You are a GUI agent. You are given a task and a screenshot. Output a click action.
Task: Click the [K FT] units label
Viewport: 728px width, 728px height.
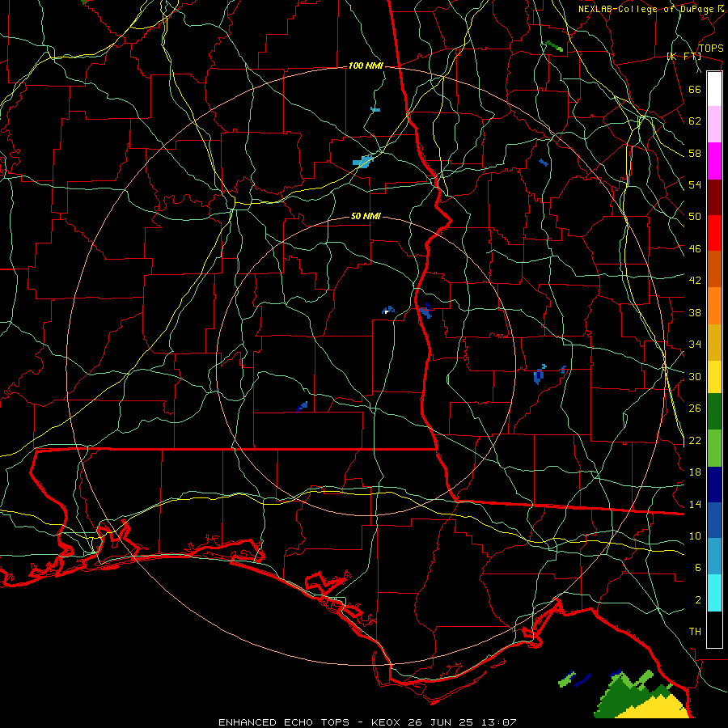(684, 56)
